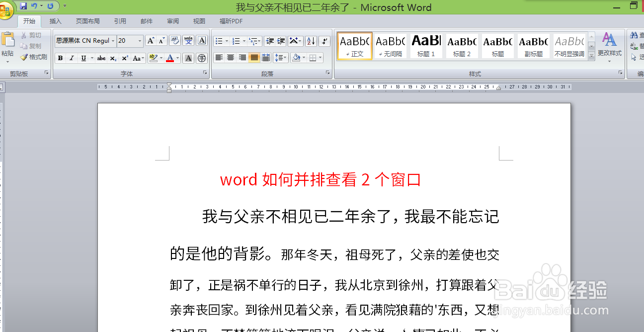Click the Office button orb
644x332 pixels.
coord(6,11)
